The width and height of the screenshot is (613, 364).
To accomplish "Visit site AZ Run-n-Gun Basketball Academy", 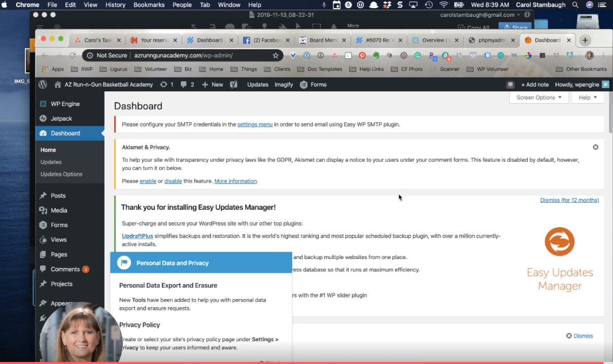I will (104, 85).
